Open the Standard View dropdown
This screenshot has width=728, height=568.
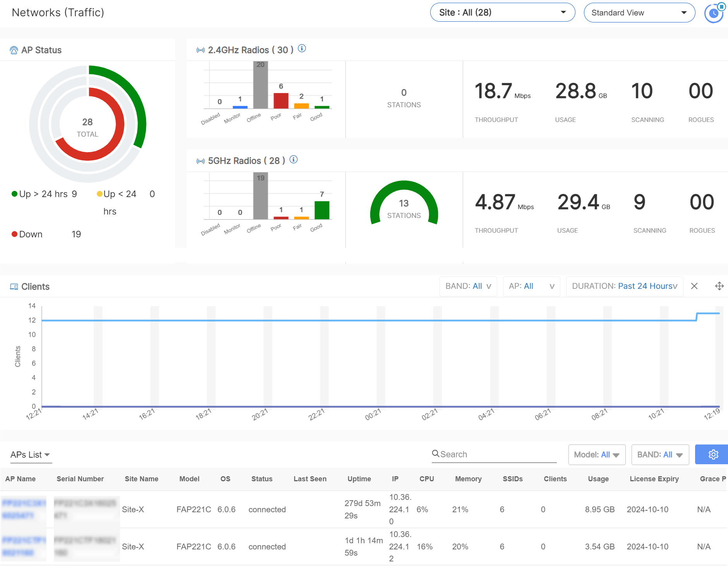[x=639, y=13]
